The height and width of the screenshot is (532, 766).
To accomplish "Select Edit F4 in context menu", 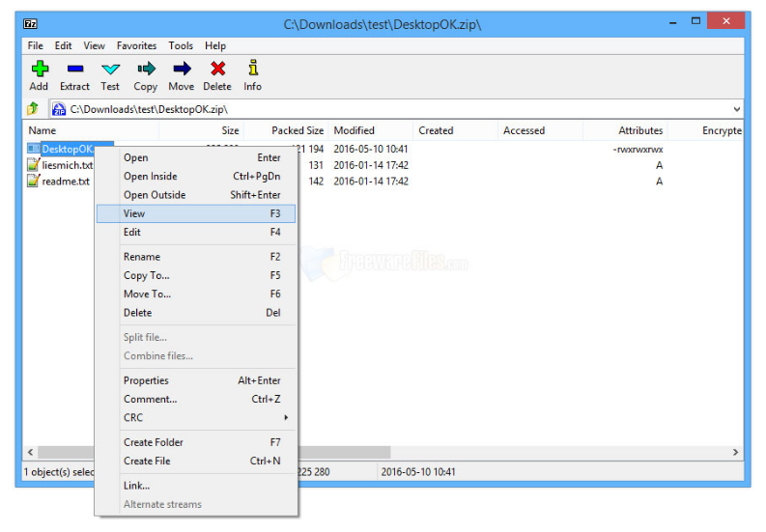I will [x=196, y=232].
